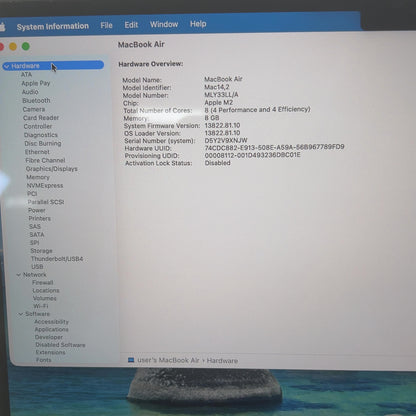Select Firewall under Network
Image resolution: width=416 pixels, height=416 pixels.
[x=42, y=283]
